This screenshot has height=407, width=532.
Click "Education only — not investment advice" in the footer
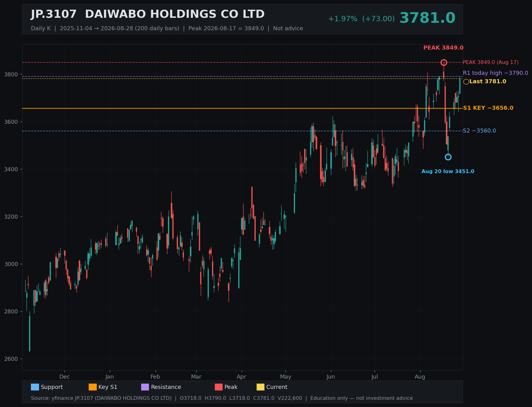coord(362,398)
